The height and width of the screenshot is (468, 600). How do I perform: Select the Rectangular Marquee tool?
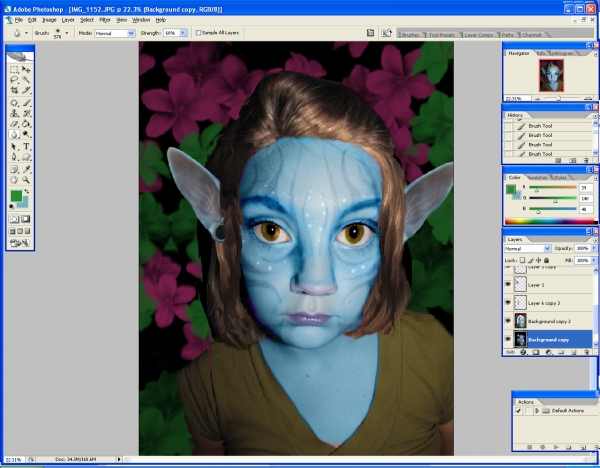click(14, 69)
